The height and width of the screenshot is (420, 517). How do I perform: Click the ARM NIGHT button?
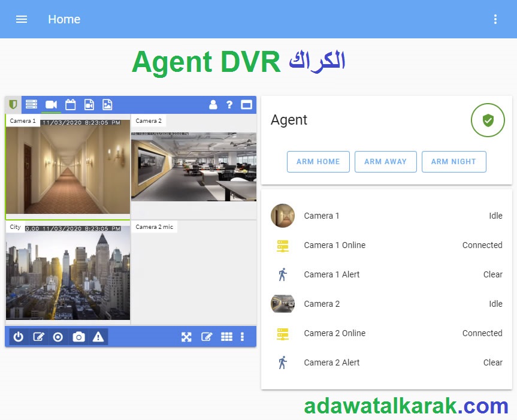[x=453, y=162]
